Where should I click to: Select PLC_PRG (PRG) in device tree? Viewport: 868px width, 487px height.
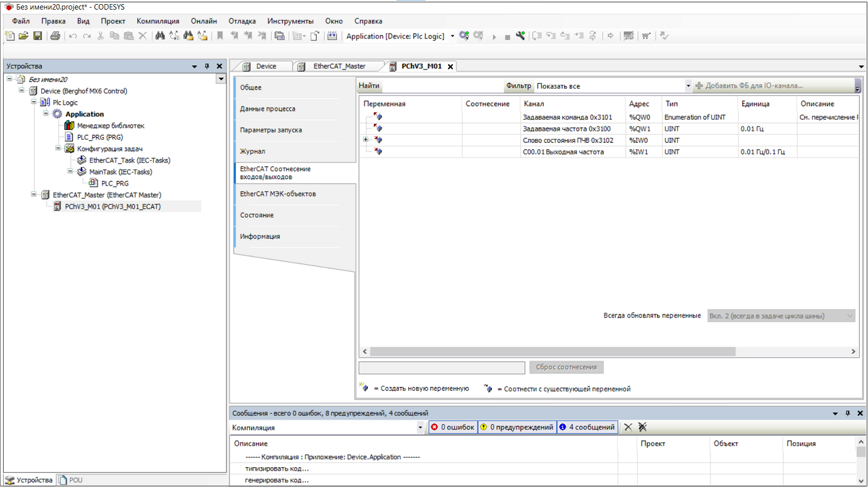(94, 137)
